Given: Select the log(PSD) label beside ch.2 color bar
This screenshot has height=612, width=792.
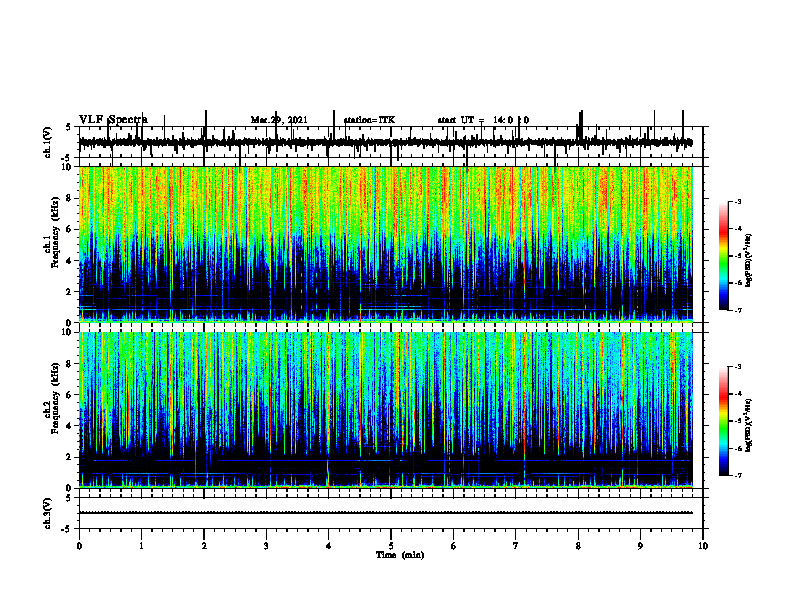Looking at the screenshot, I should pos(749,425).
